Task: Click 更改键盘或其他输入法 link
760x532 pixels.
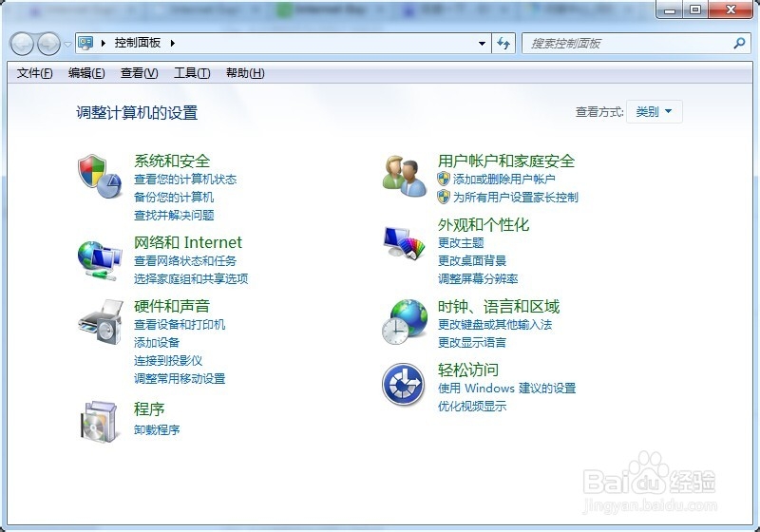Action: click(x=495, y=325)
